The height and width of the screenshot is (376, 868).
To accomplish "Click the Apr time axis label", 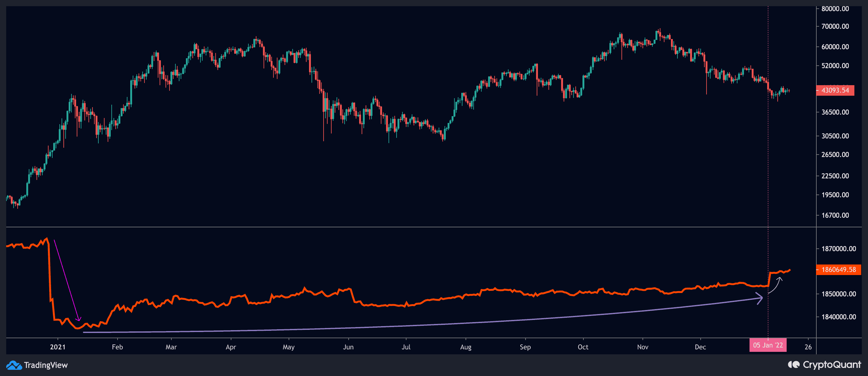I will point(231,347).
